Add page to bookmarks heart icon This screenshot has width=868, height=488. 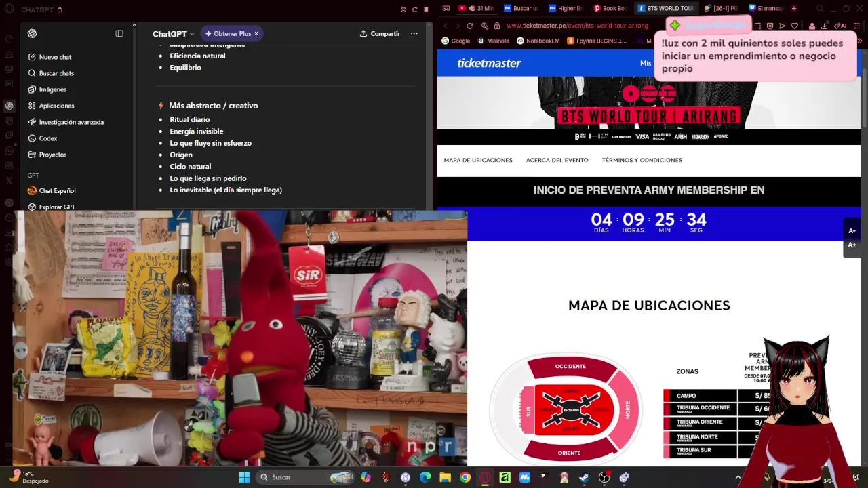[x=794, y=26]
